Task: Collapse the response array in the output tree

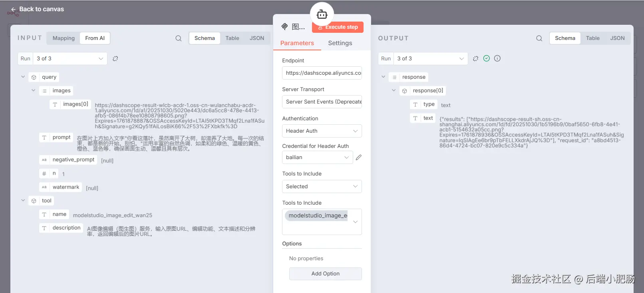Action: [383, 77]
